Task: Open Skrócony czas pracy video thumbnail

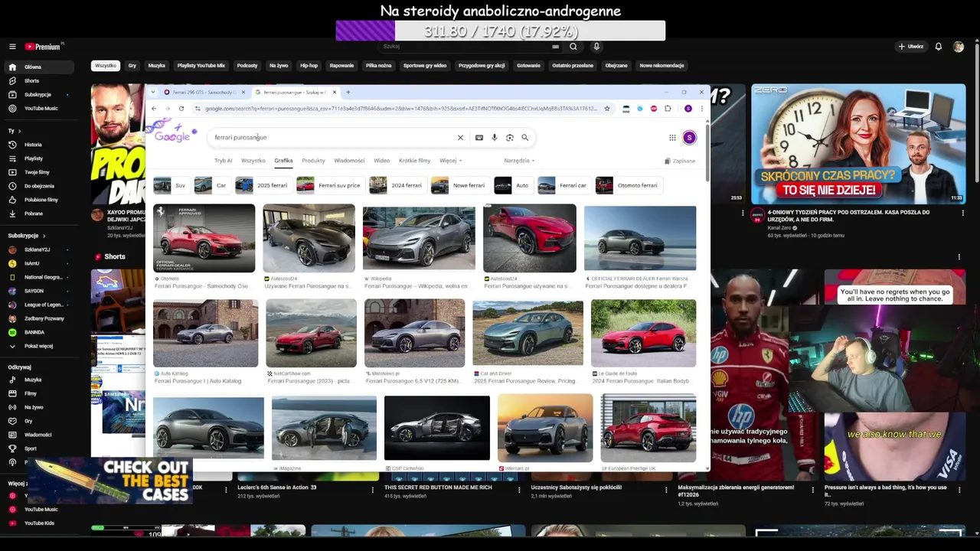Action: tap(858, 144)
